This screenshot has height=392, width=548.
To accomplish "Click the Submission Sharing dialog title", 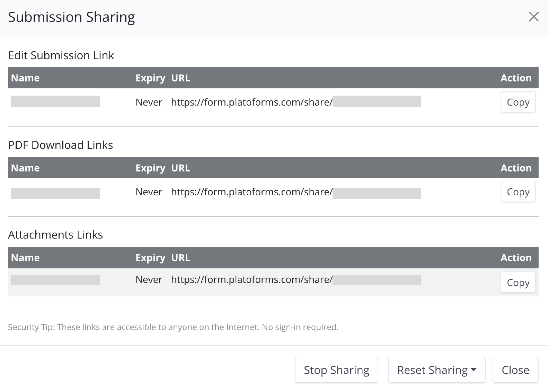I will click(x=71, y=17).
